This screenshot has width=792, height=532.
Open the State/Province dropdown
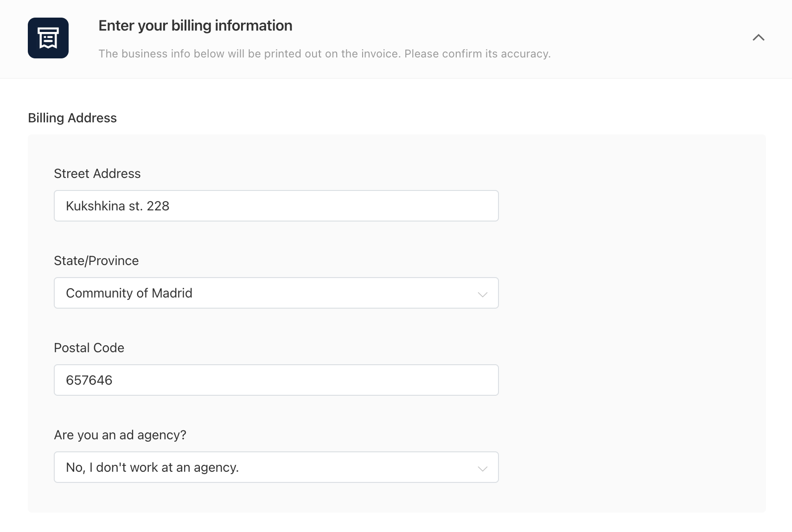tap(276, 293)
